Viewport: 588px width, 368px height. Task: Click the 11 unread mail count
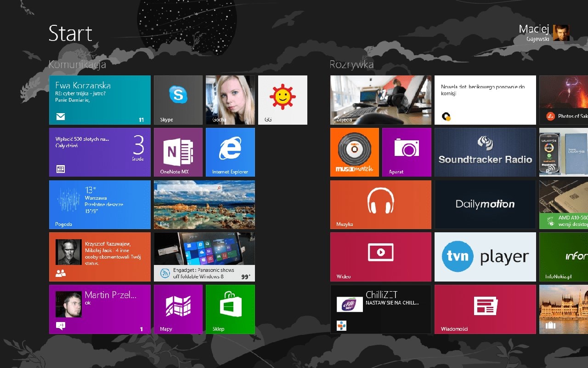click(x=141, y=120)
